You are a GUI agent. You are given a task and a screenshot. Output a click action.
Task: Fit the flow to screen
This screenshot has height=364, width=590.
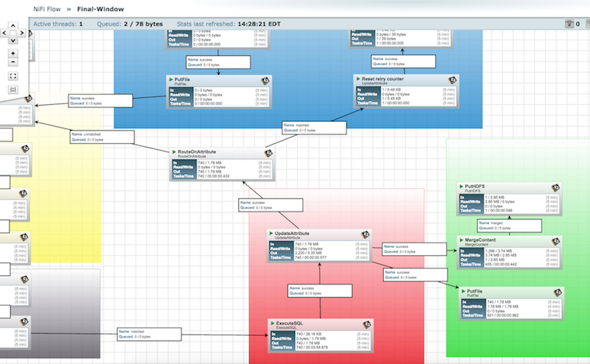tap(12, 76)
